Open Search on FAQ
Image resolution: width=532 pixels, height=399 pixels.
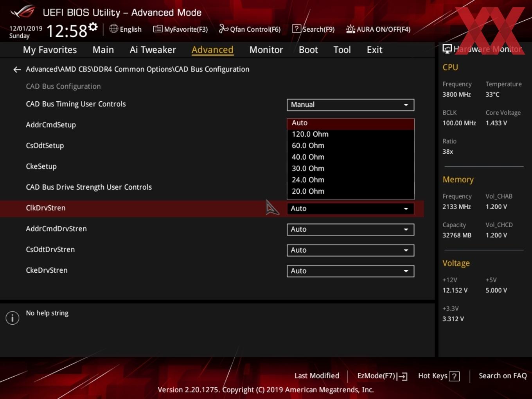click(503, 376)
